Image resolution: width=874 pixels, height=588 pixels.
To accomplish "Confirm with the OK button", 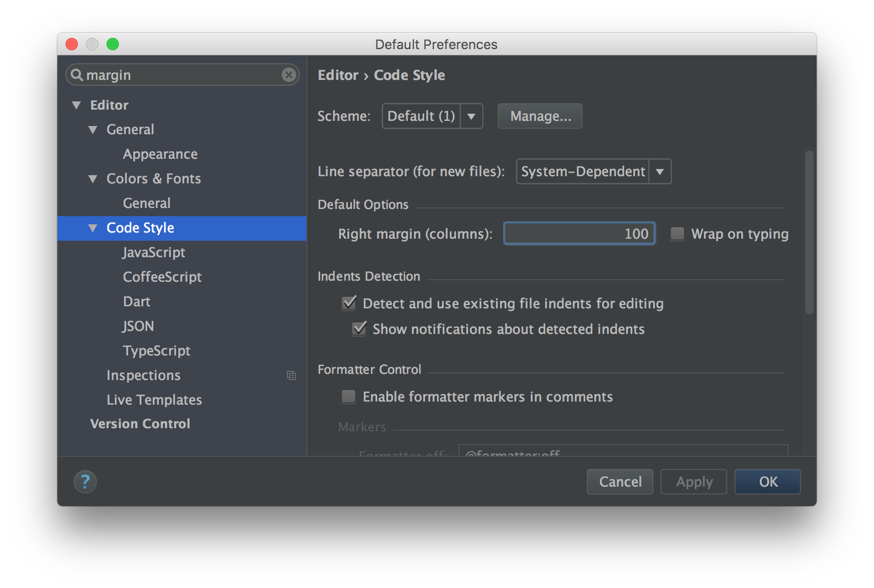I will click(767, 481).
